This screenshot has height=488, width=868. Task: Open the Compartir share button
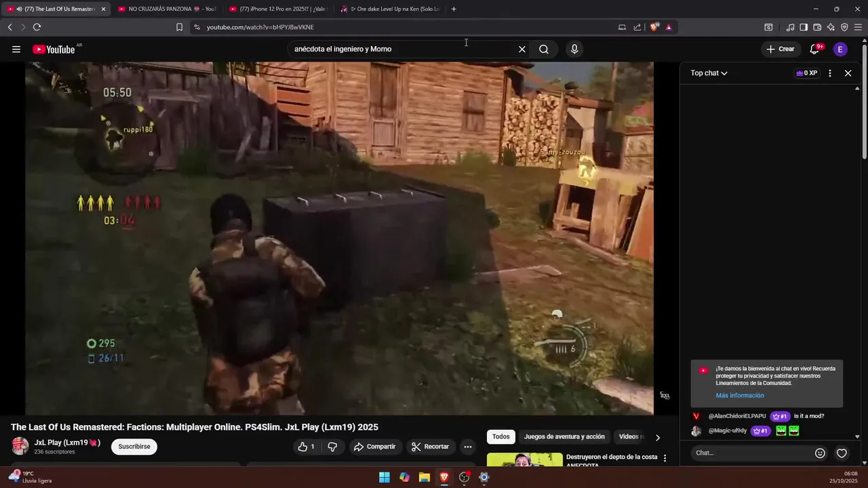tap(374, 447)
